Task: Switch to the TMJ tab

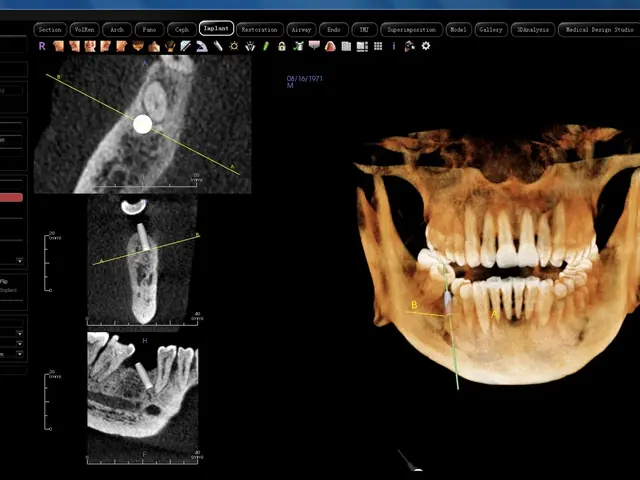Action: coord(364,30)
